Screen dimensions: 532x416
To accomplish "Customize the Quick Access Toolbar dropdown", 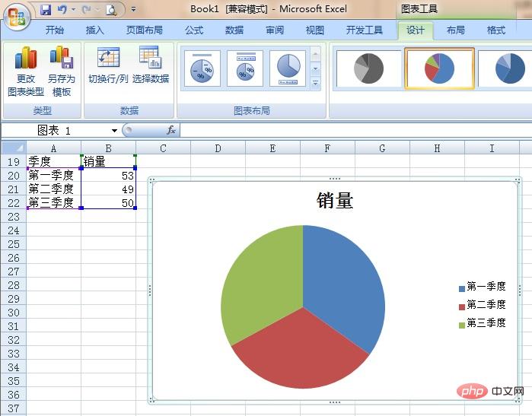I will [x=133, y=9].
